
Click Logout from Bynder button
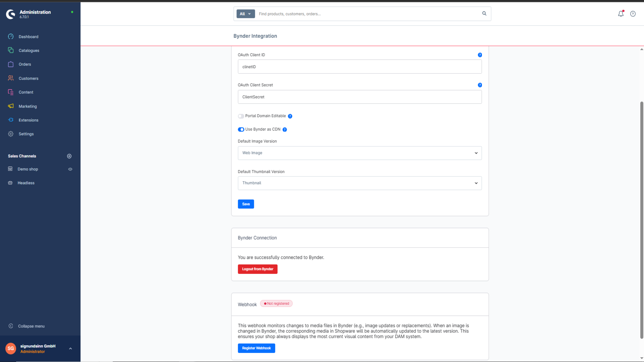[x=258, y=269]
